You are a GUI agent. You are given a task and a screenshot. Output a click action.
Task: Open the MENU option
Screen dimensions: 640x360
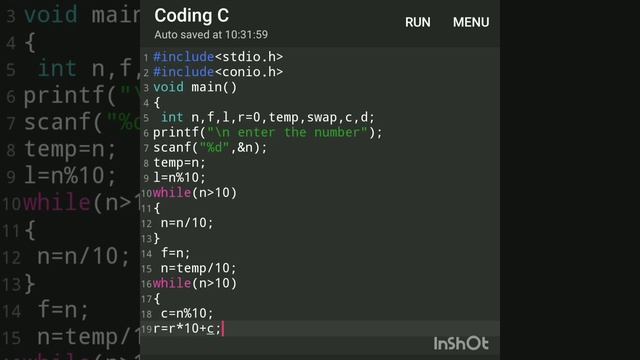pos(471,22)
